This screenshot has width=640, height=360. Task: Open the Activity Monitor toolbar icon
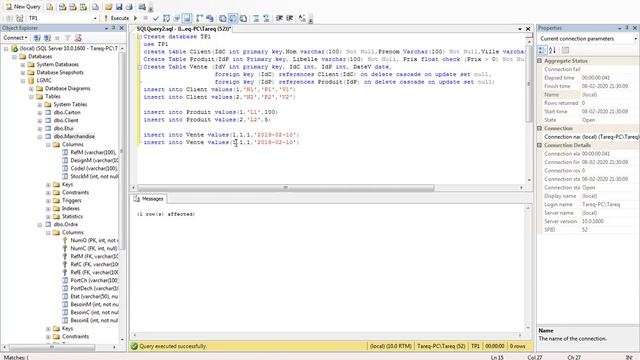[142, 7]
